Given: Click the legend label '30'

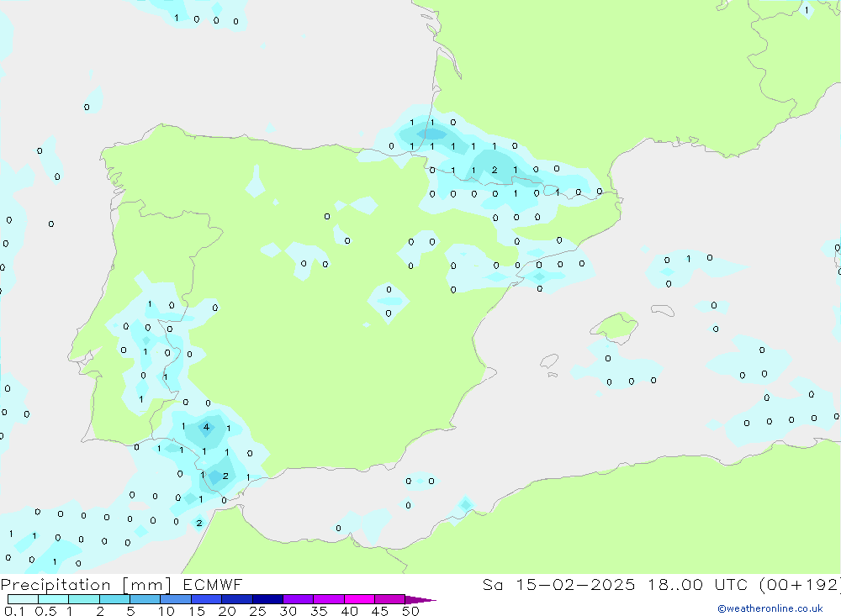Looking at the screenshot, I should pos(288,611).
